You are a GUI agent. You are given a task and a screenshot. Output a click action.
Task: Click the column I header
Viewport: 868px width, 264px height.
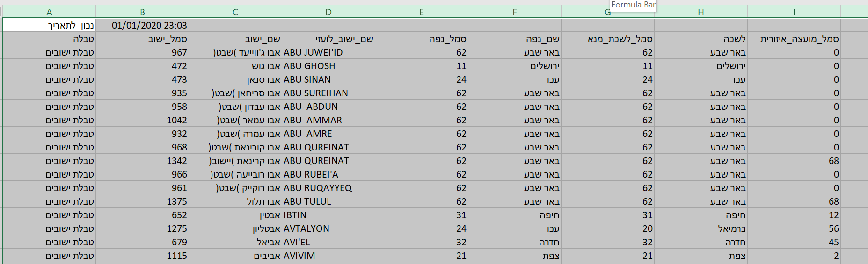tap(794, 12)
